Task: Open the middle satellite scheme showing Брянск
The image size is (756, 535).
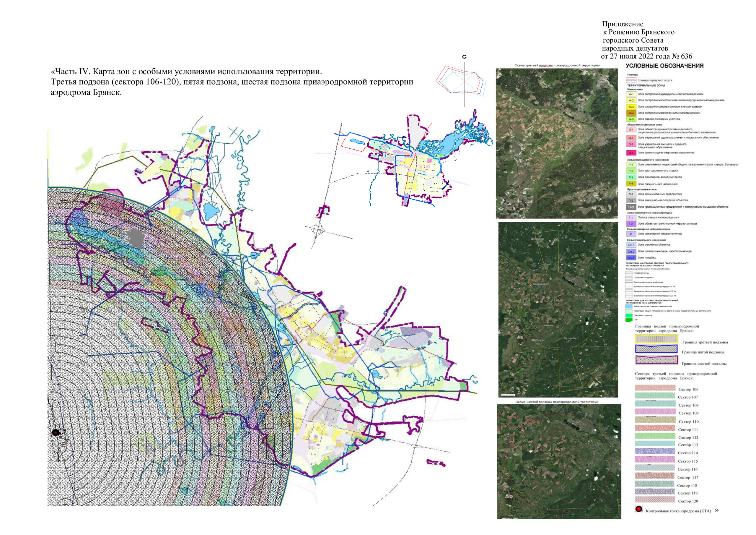Action: coord(558,309)
